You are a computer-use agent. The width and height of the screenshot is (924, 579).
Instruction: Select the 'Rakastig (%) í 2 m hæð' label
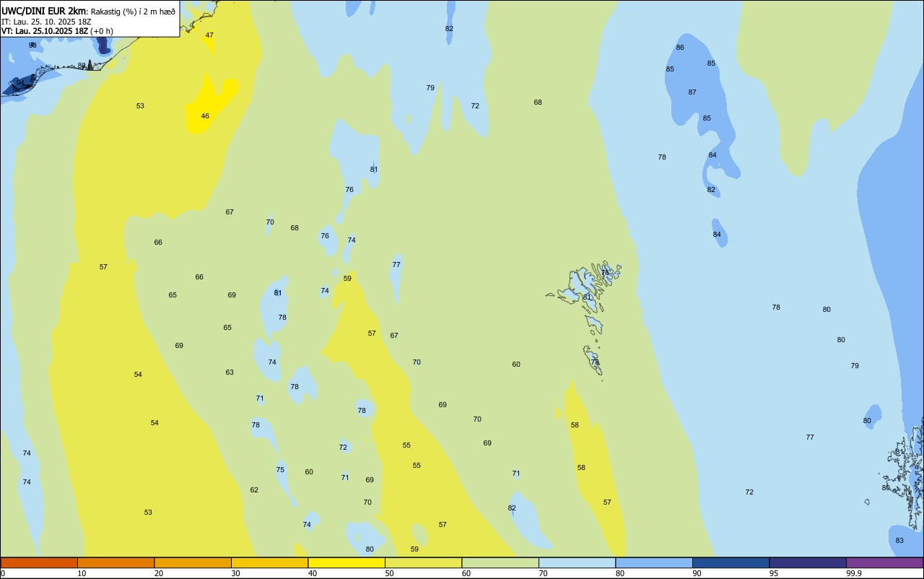(133, 12)
